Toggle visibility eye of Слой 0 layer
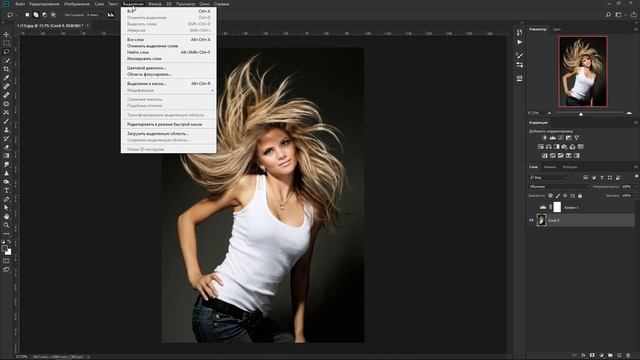Image resolution: width=640 pixels, height=360 pixels. (531, 220)
